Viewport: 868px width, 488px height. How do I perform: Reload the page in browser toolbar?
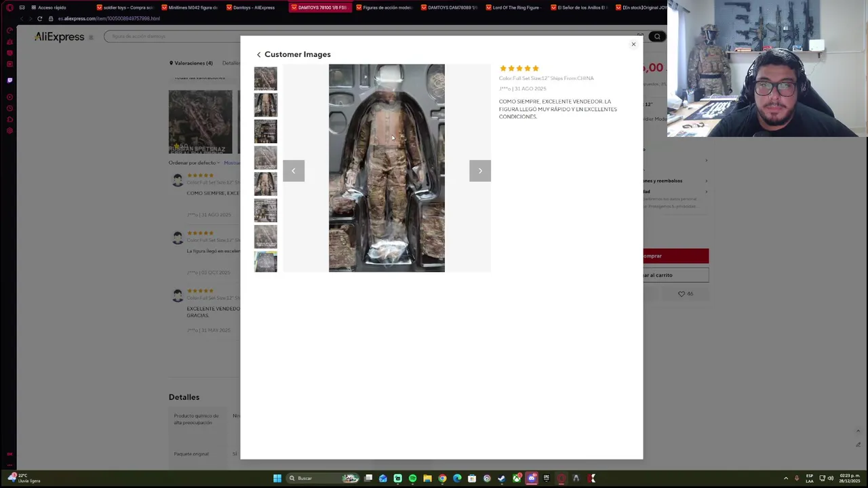coord(40,18)
